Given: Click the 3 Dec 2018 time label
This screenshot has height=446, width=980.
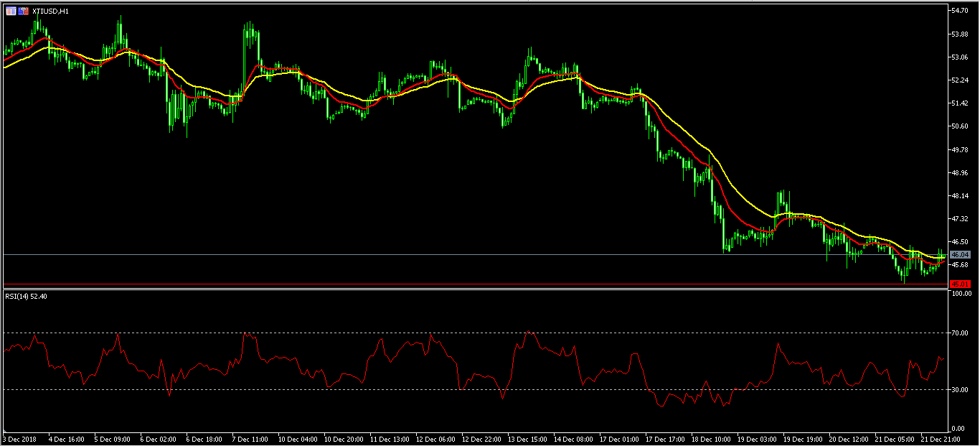Looking at the screenshot, I should [x=18, y=438].
